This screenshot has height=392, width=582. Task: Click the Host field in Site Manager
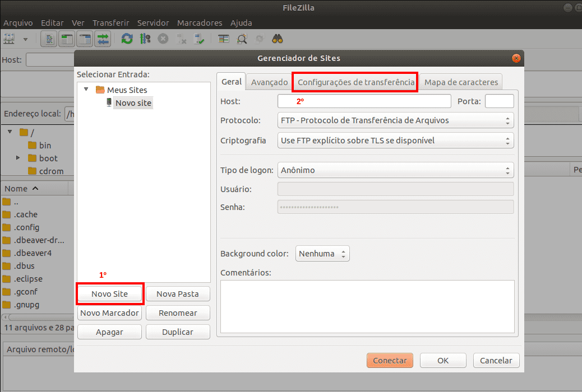(364, 101)
